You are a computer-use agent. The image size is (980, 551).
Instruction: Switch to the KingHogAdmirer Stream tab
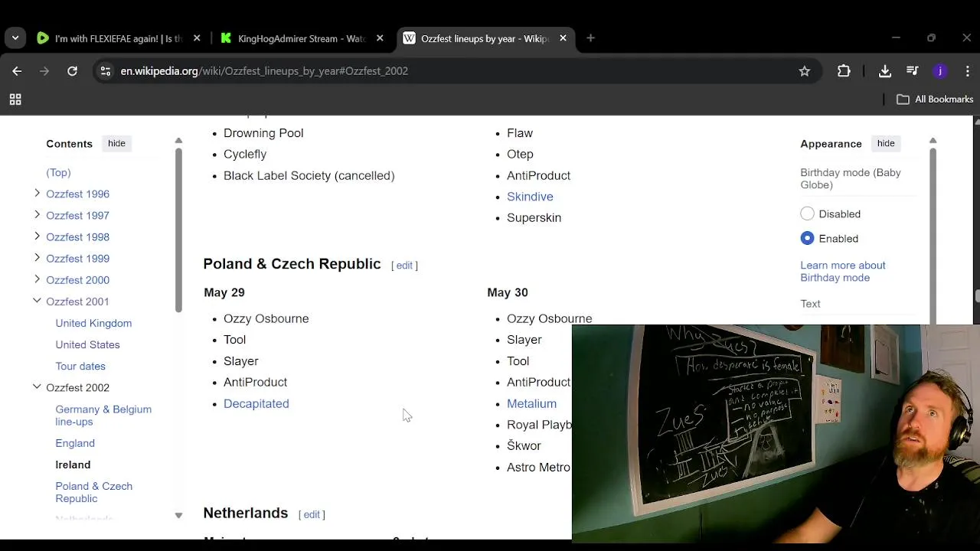(302, 38)
